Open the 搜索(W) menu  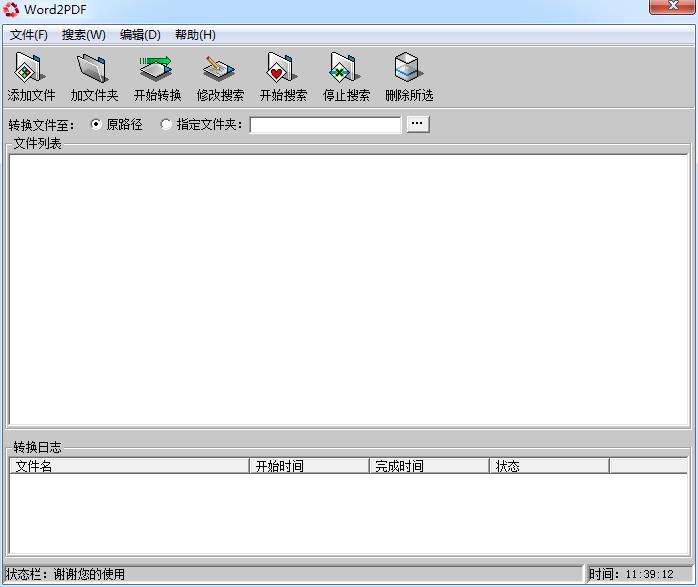click(83, 35)
